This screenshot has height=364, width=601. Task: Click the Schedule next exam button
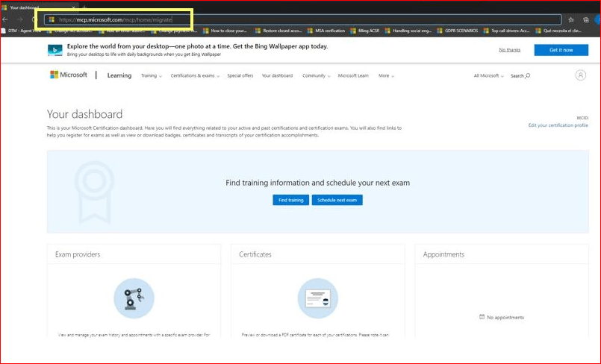(337, 200)
